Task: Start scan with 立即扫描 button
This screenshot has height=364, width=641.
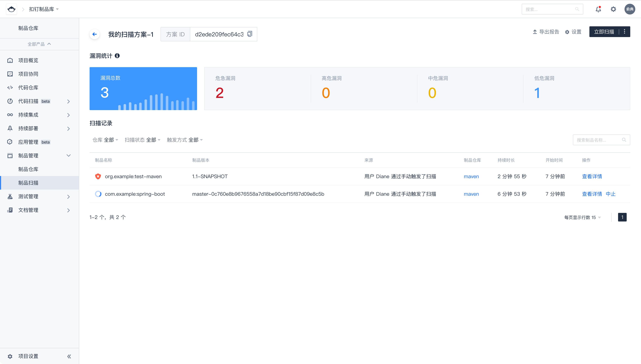Action: (x=604, y=32)
